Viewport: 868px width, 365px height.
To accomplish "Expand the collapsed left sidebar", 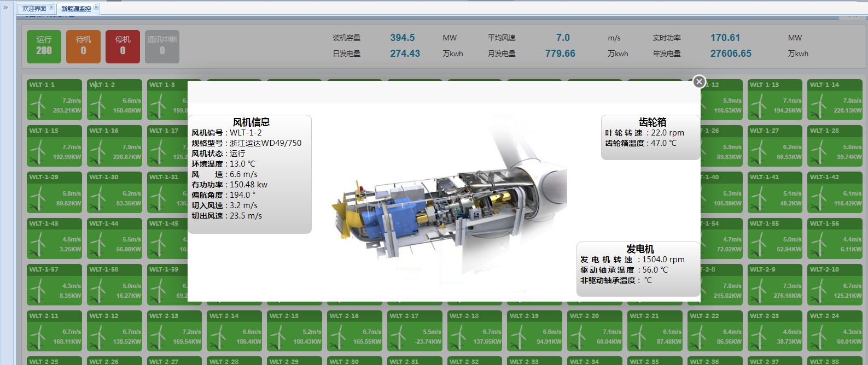I will (5, 7).
